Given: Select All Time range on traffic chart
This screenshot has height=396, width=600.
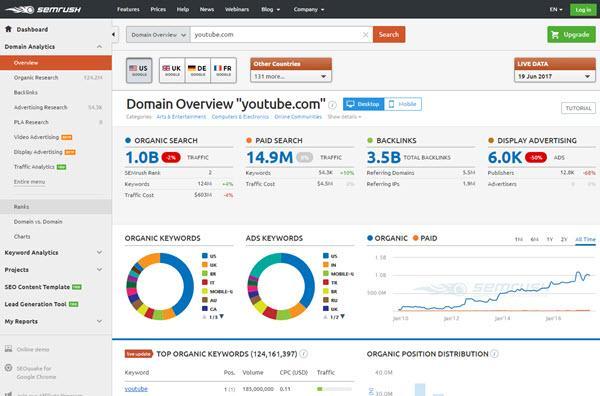Looking at the screenshot, I should coord(585,240).
